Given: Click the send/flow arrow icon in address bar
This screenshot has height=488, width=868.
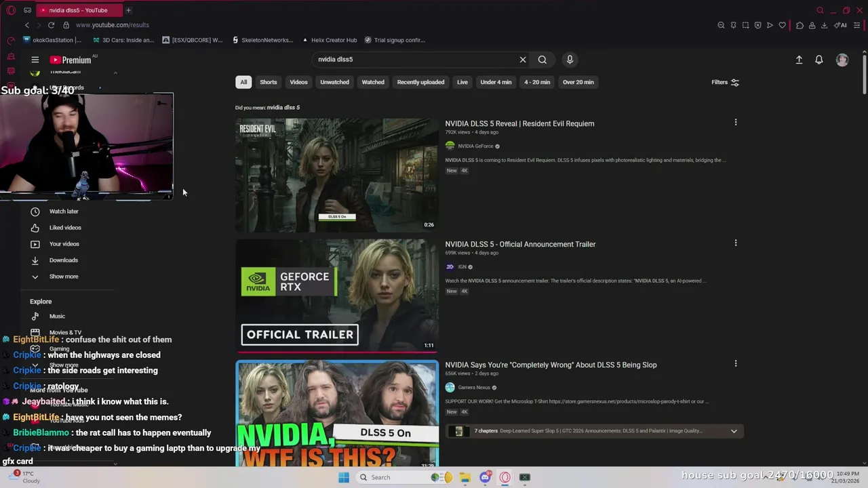Looking at the screenshot, I should tap(770, 25).
